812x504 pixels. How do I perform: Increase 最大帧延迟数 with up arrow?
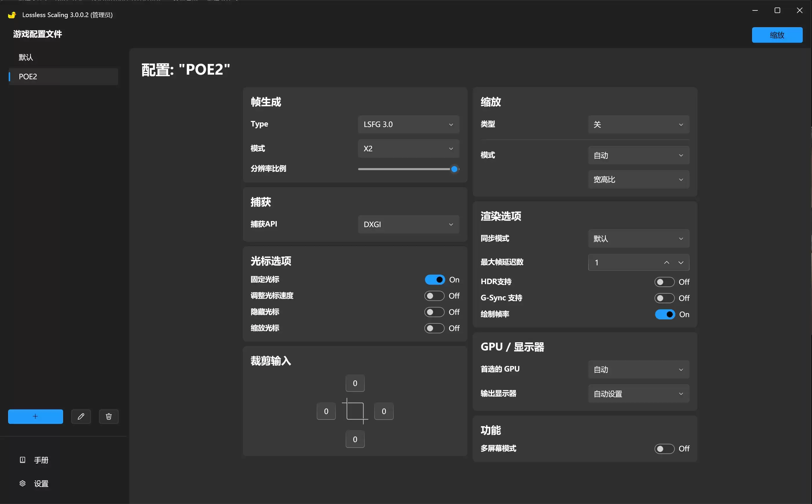667,263
